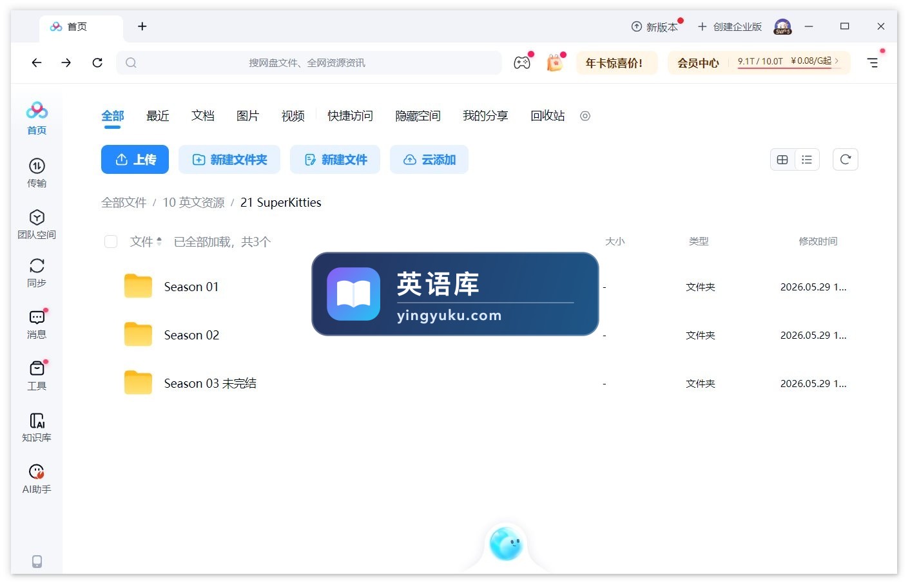Open the 传输 transfer panel

tap(37, 173)
